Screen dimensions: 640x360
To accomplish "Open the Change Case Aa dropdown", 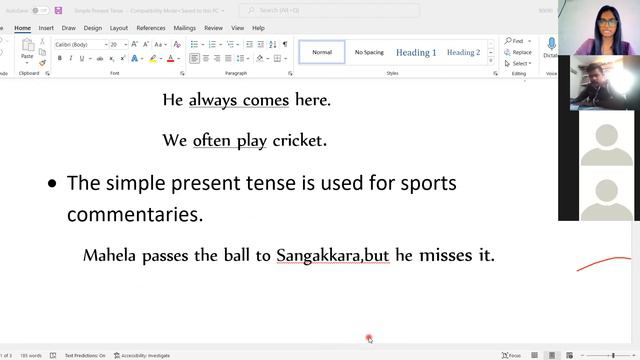I will pos(160,44).
